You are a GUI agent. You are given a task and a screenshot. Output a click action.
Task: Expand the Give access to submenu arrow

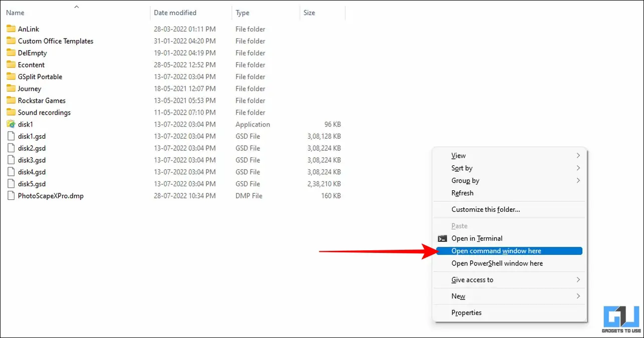578,279
